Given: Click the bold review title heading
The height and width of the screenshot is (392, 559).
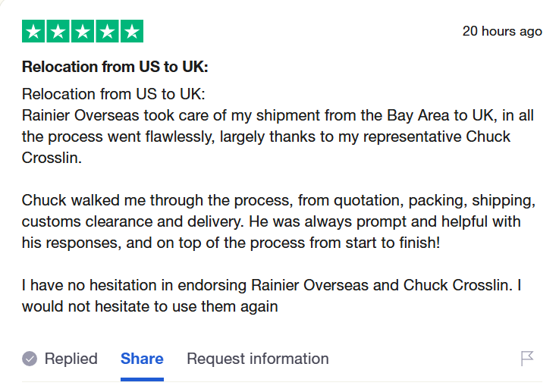Looking at the screenshot, I should [115, 67].
